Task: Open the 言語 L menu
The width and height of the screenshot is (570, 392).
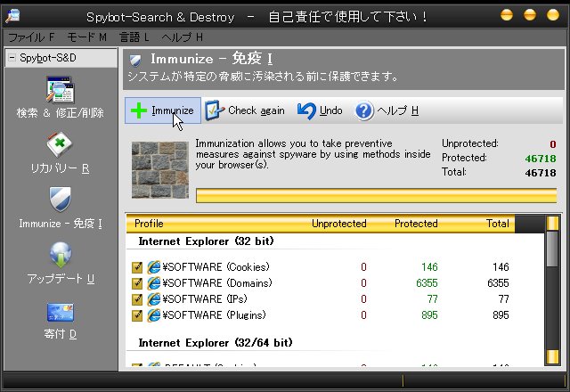Action: (134, 37)
